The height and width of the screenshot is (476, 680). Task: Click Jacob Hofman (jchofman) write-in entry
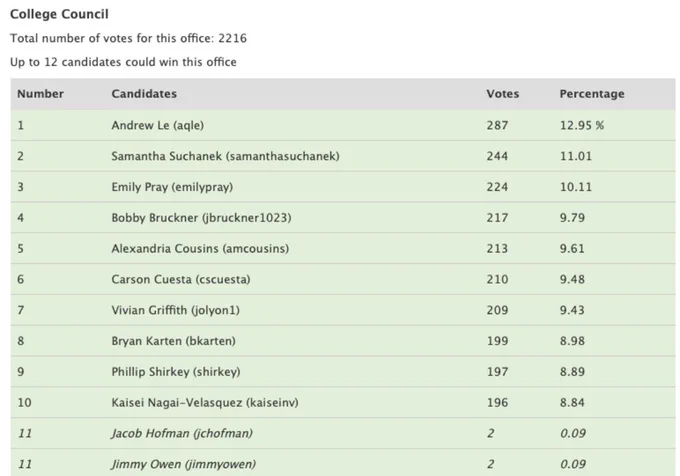pyautogui.click(x=182, y=433)
